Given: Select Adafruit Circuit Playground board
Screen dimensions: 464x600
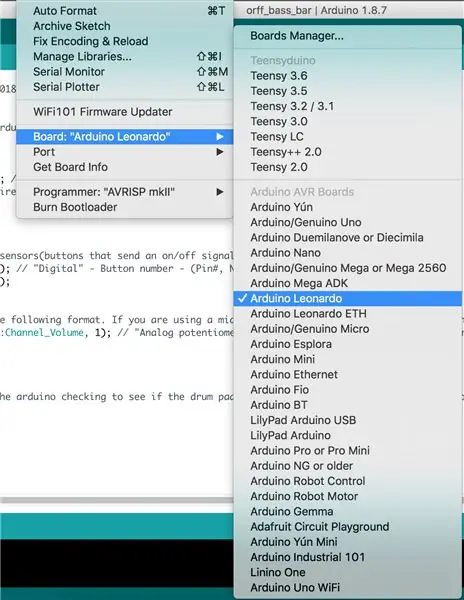Looking at the screenshot, I should [348, 527].
